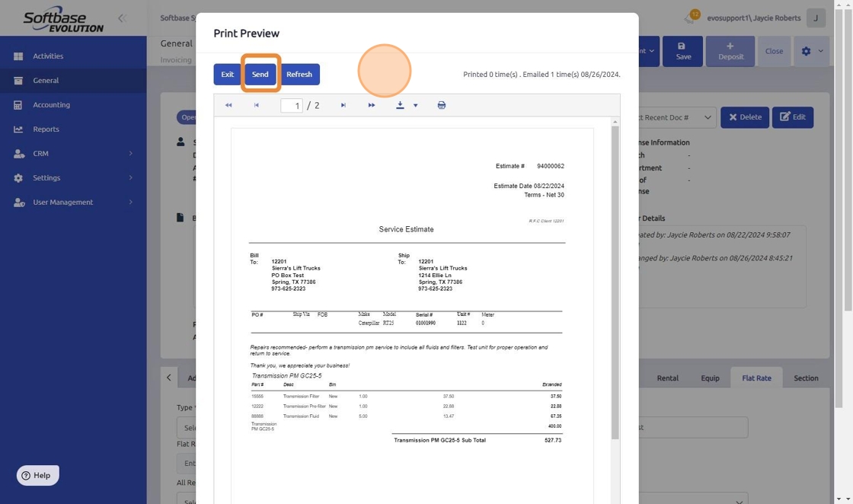The image size is (853, 504).
Task: Click the Delete button
Action: 745,117
